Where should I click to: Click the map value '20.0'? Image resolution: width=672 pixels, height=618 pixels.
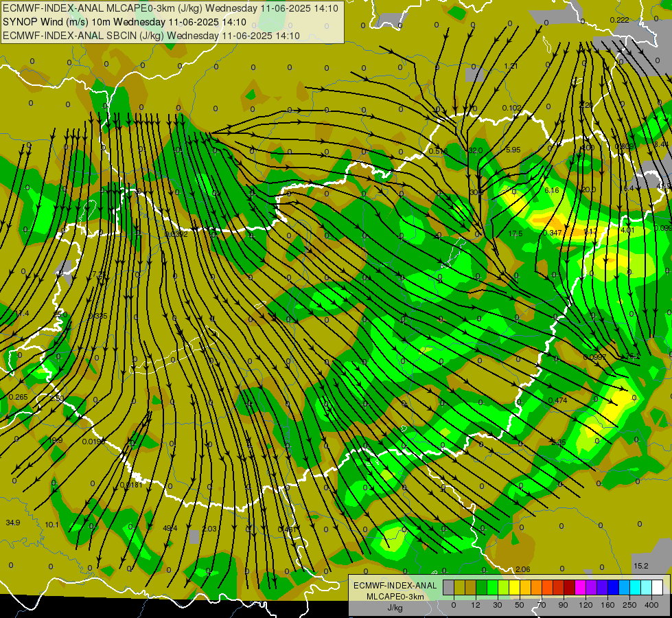588,190
